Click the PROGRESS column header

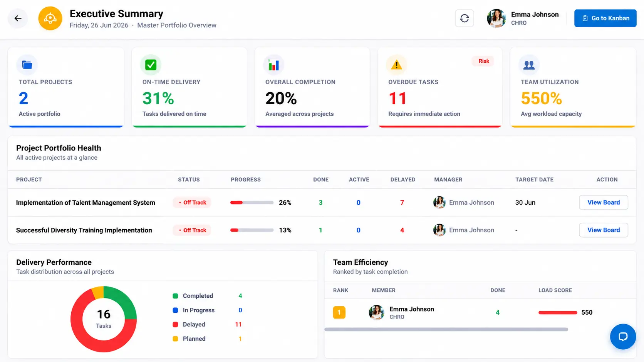coord(246,180)
